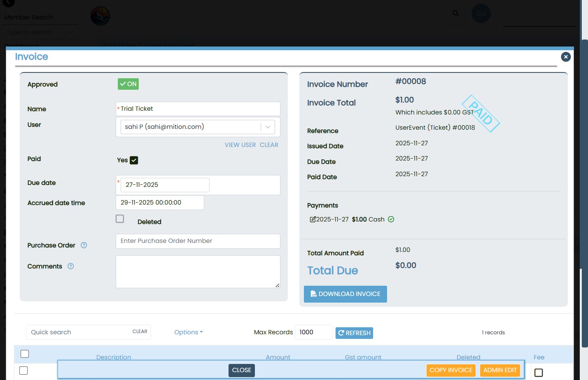Click the REFRESH button
This screenshot has width=588, height=380.
[x=354, y=333]
